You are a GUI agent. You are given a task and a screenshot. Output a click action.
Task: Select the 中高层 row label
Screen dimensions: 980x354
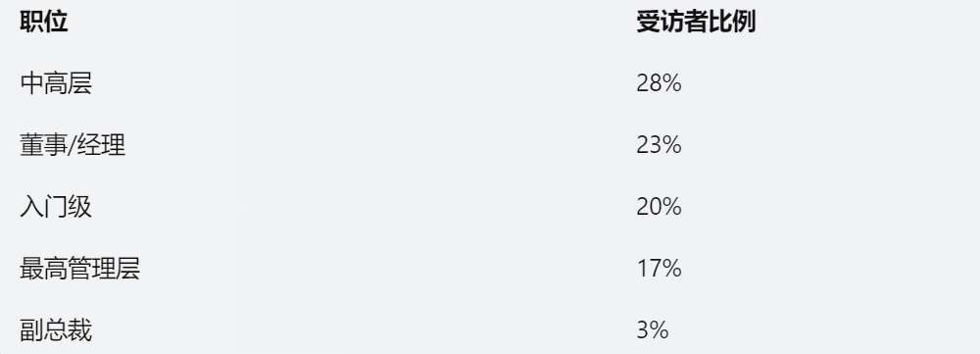(x=56, y=83)
